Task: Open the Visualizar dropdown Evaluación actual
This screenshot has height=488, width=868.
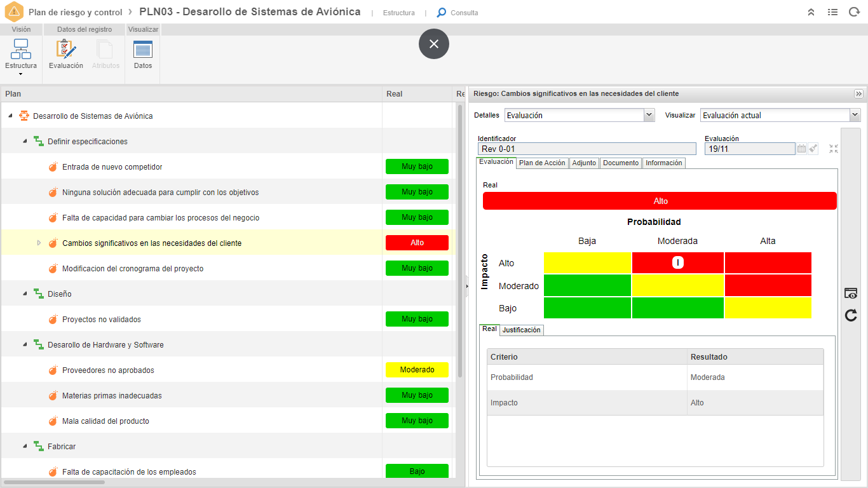Action: (780, 115)
